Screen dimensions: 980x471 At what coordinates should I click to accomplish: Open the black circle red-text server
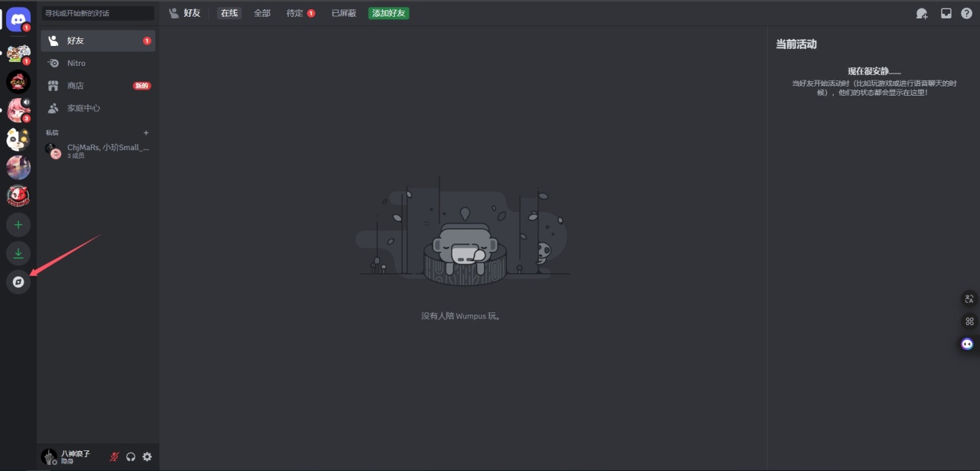click(18, 81)
